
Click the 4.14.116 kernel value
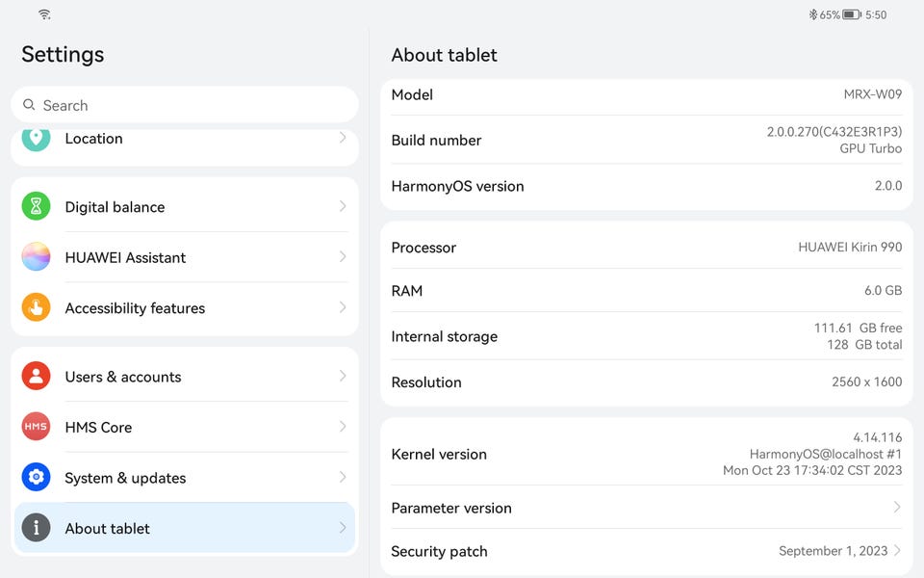[878, 437]
